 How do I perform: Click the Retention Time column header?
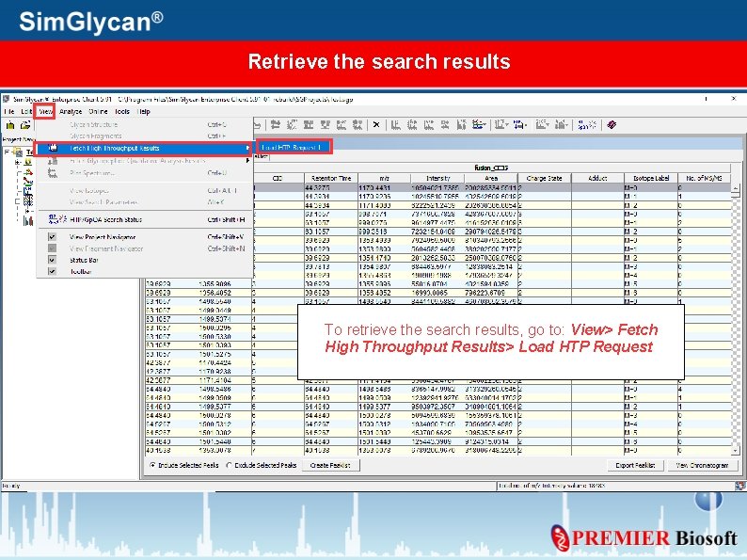(x=331, y=178)
